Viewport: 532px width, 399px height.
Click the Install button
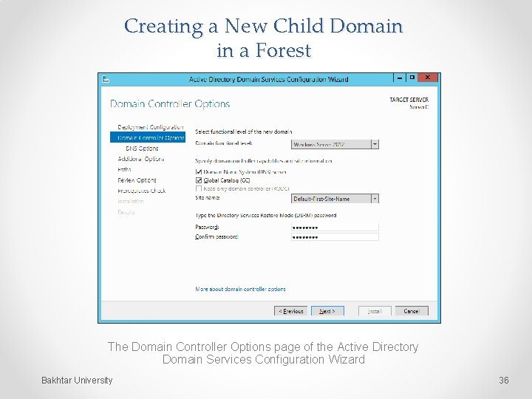click(375, 311)
